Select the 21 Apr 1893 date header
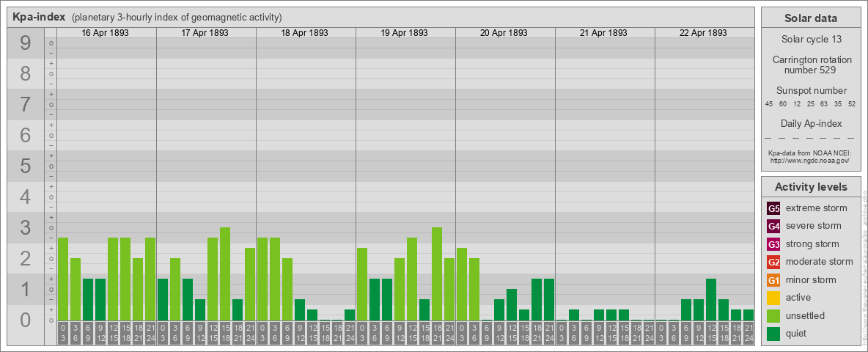Image resolution: width=868 pixels, height=352 pixels. coord(603,33)
